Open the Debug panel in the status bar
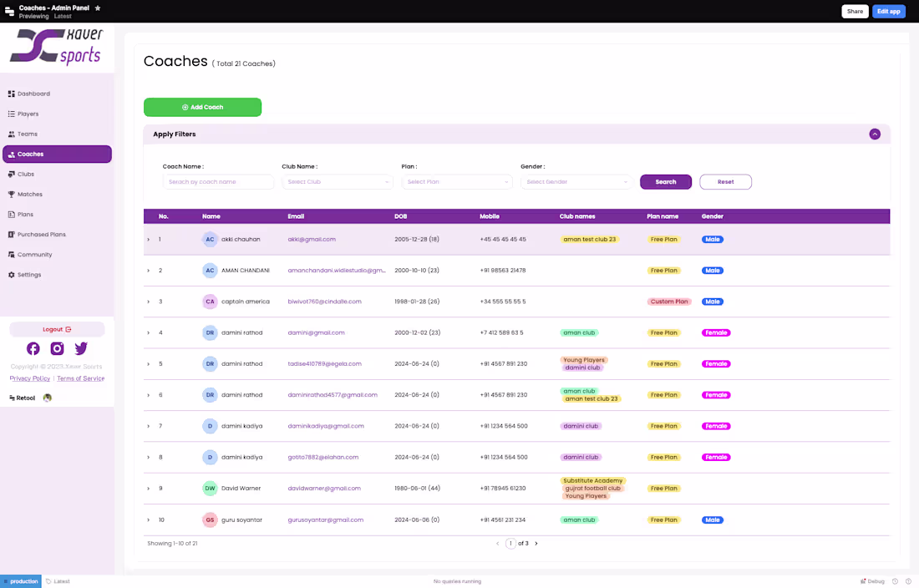 [871, 581]
